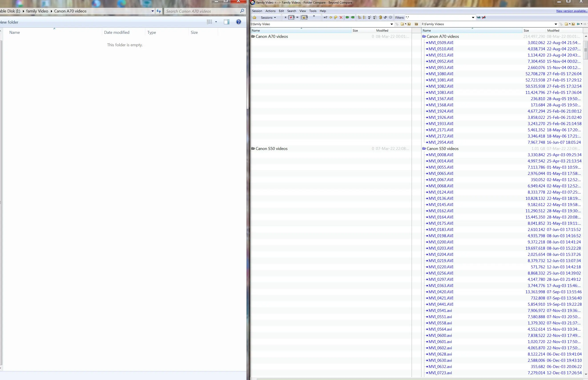Toggle the file filters suppress glasses icon
The width and height of the screenshot is (588, 380).
(x=484, y=17)
